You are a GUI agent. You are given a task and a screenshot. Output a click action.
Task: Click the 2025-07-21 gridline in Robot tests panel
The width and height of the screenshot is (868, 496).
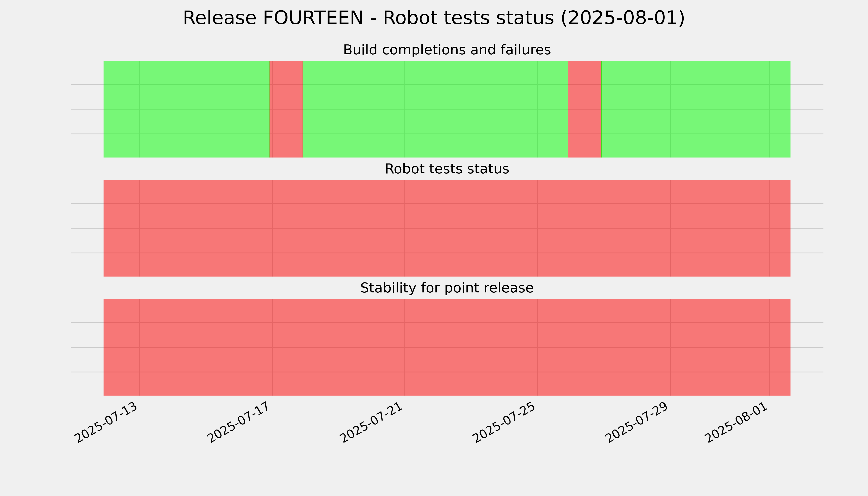point(405,228)
